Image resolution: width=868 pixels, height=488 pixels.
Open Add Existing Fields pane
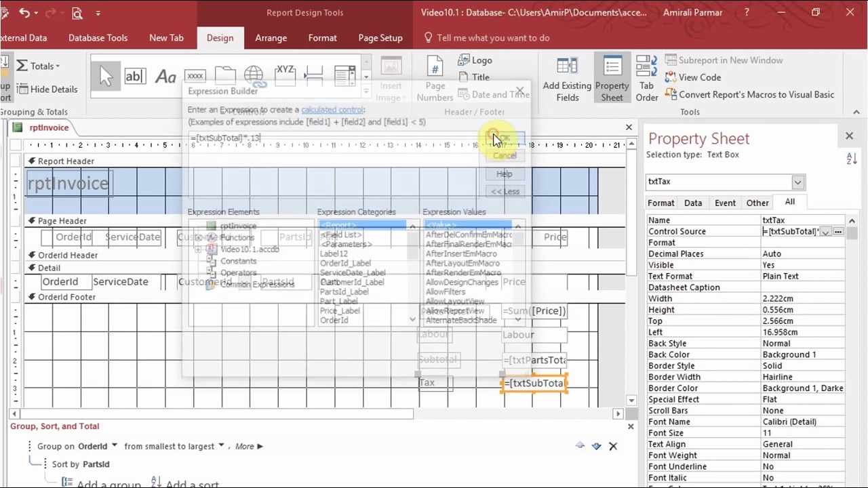567,79
